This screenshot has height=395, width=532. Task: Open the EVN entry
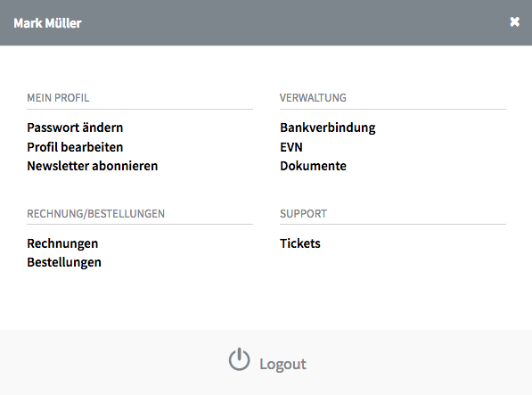pyautogui.click(x=291, y=147)
